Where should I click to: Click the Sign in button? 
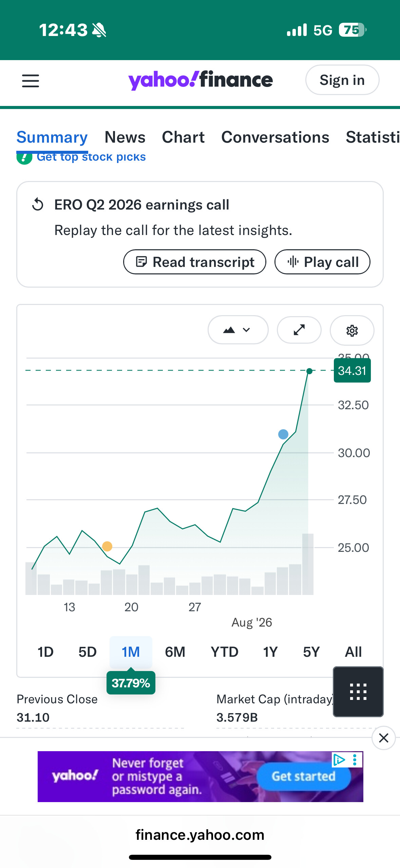342,80
